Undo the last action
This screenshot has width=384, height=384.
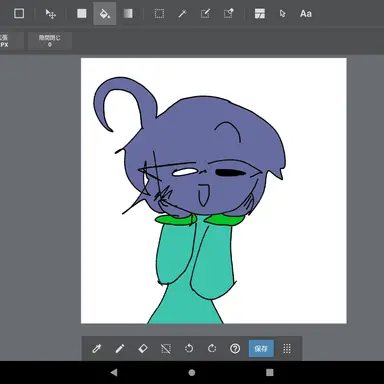click(189, 349)
